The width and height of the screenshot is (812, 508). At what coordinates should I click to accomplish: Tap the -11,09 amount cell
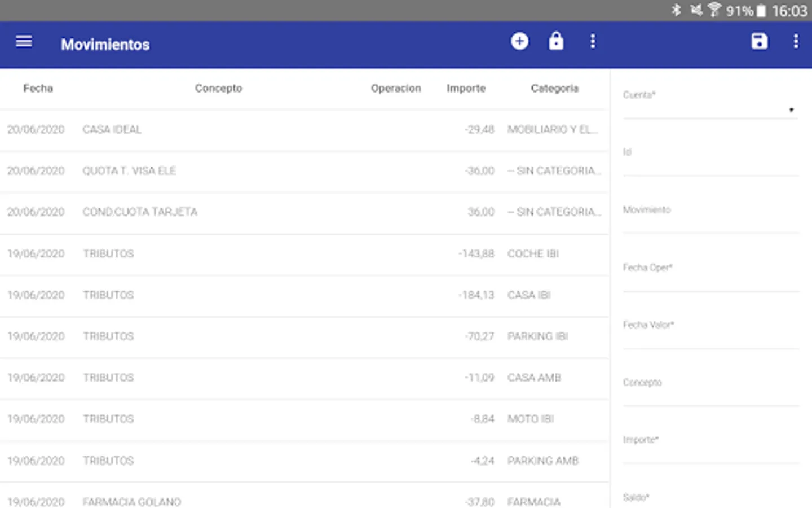479,378
